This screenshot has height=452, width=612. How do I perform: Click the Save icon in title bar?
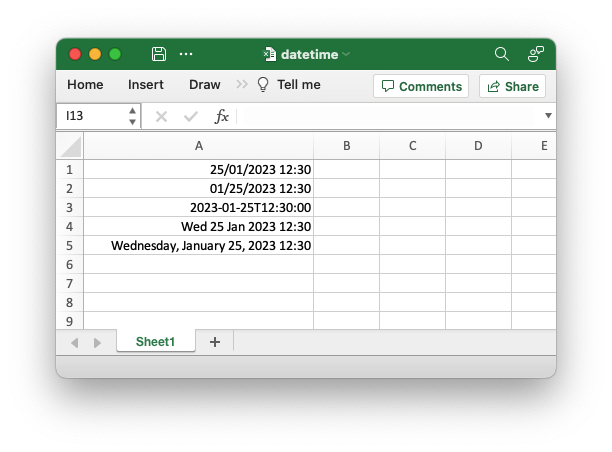[158, 54]
